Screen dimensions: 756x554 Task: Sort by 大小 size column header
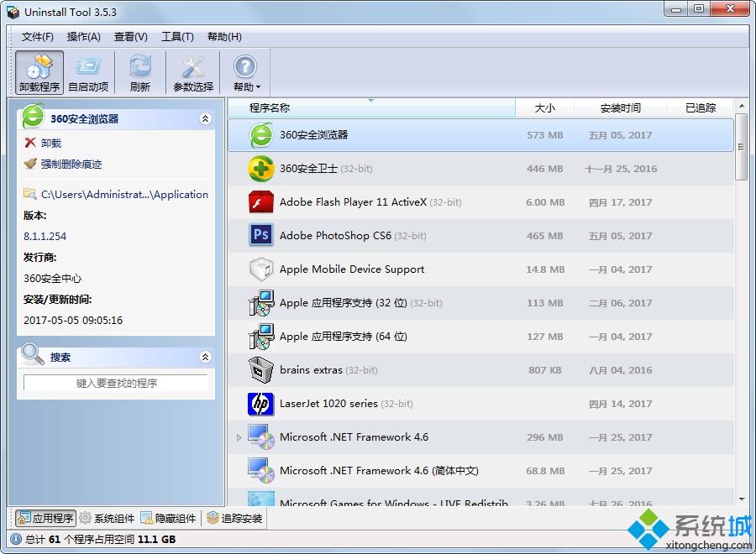(545, 108)
